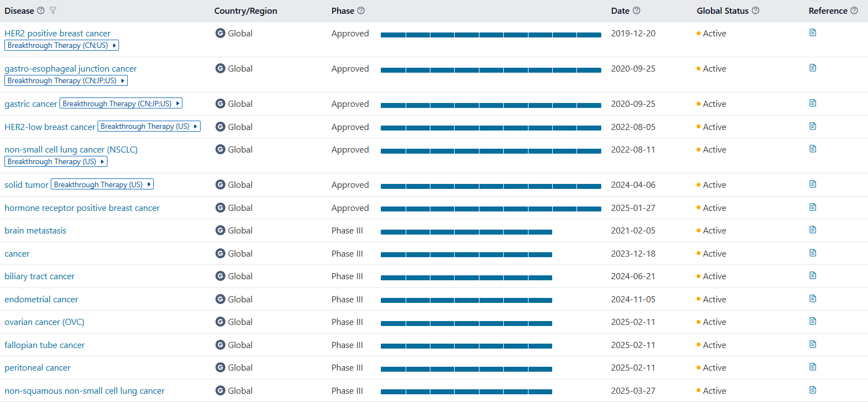Screen dimensions: 868x402
Task: Click the filter icon next to Disease
Action: tap(53, 10)
